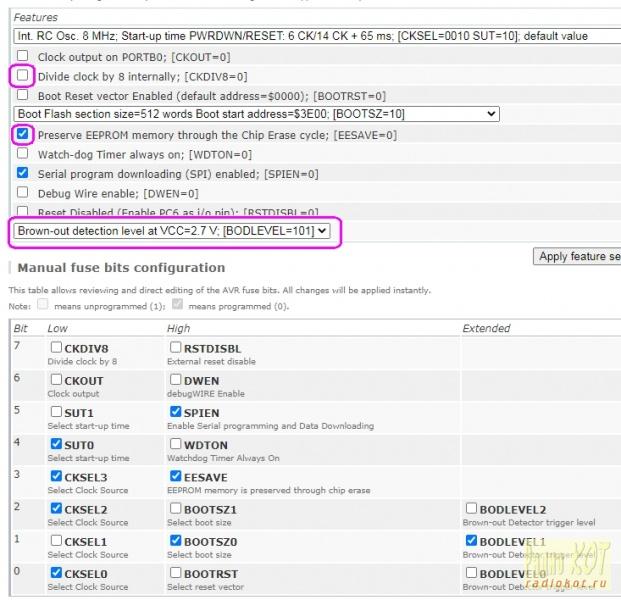The width and height of the screenshot is (621, 600).
Task: Uncheck Preserve EEPROM memory through Chip Erase
Action: (x=23, y=134)
